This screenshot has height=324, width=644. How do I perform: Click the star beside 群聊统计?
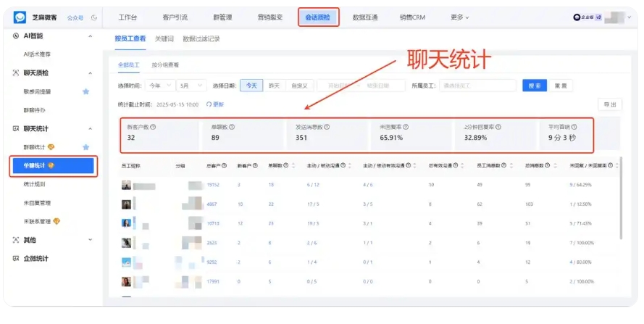[x=85, y=147]
